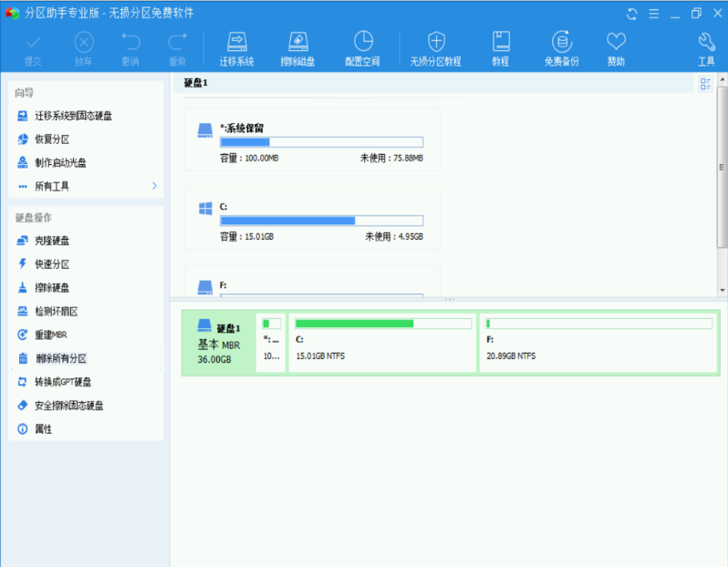The width and height of the screenshot is (728, 567).
Task: Select 硬盘1 基本 MBR disk block
Action: click(218, 343)
